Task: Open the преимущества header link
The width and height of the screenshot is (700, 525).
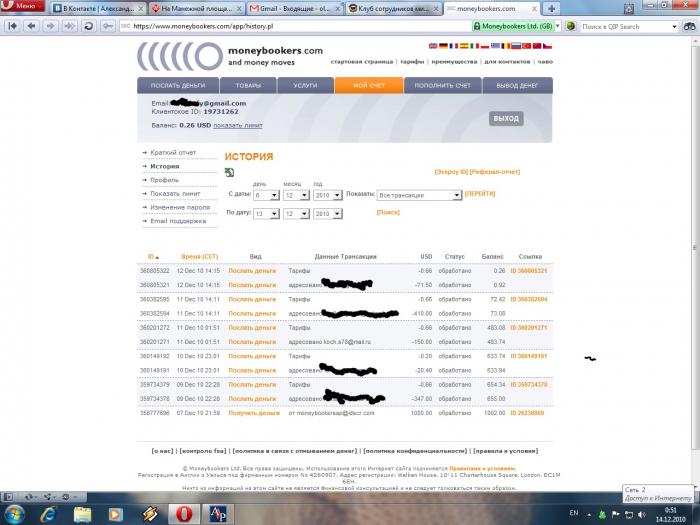Action: point(454,62)
